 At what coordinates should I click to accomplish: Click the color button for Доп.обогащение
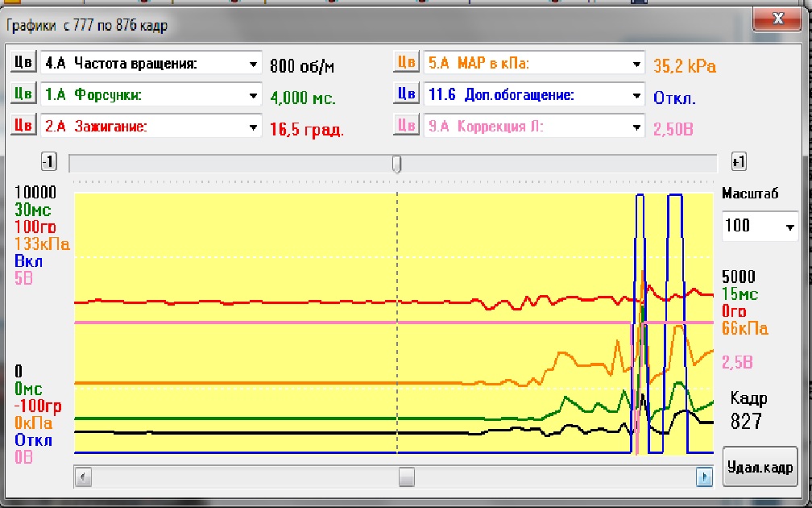(x=406, y=94)
